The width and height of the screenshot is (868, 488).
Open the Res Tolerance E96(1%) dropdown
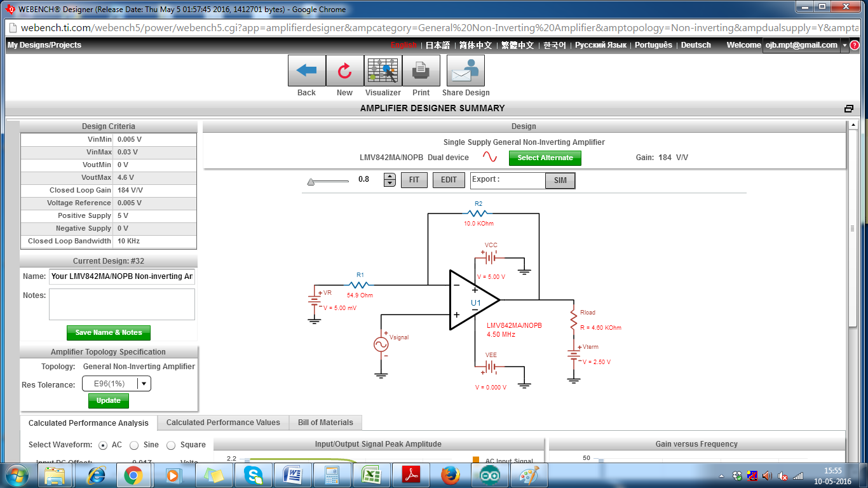[143, 383]
